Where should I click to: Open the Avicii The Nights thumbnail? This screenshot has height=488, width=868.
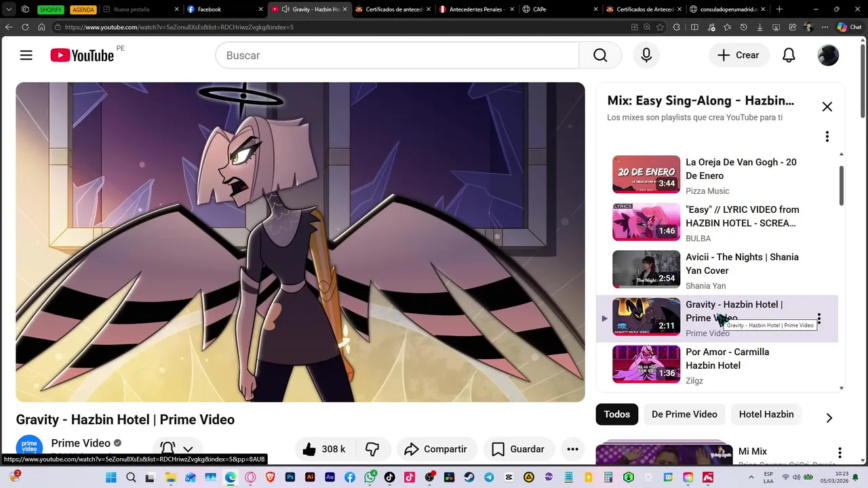coord(646,269)
